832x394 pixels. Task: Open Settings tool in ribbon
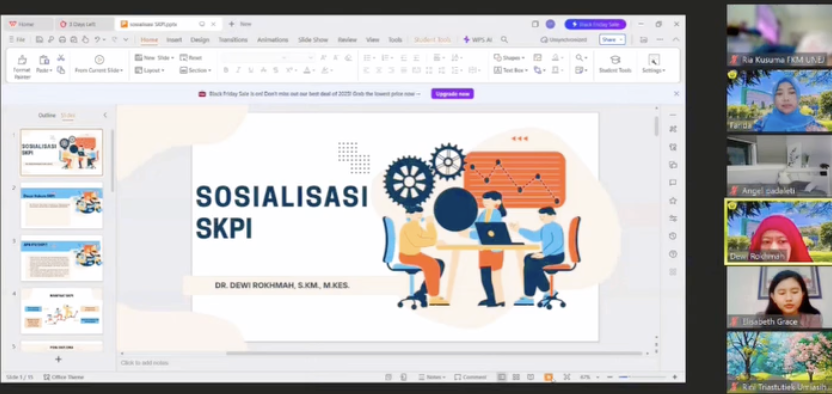(654, 65)
